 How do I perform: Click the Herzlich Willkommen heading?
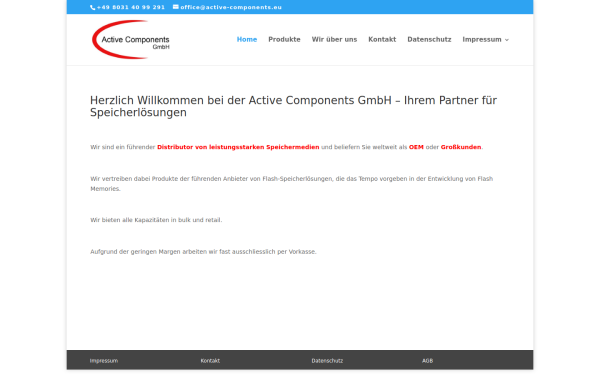pyautogui.click(x=293, y=106)
